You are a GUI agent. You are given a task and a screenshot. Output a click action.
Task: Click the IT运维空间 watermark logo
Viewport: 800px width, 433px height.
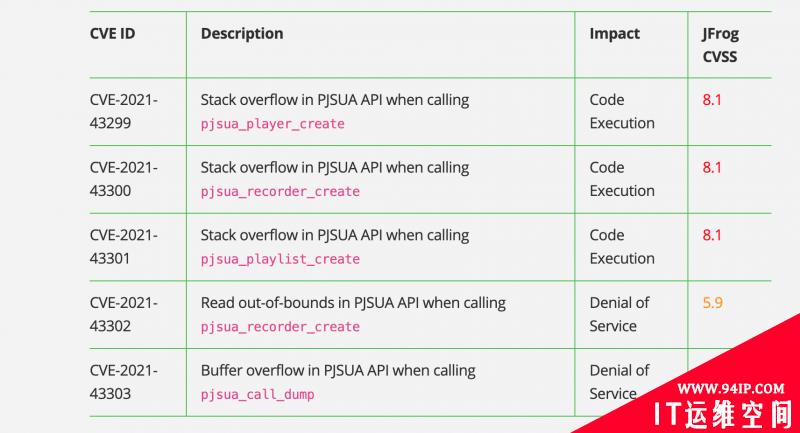723,415
